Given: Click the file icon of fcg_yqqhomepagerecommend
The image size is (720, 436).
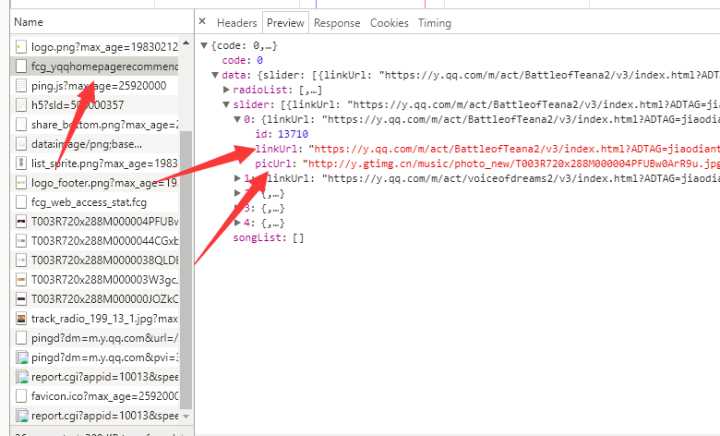Looking at the screenshot, I should point(21,67).
